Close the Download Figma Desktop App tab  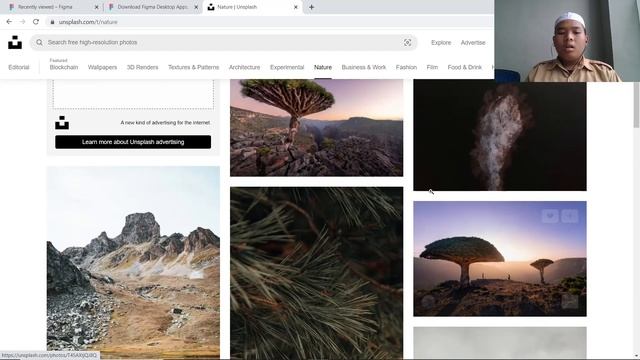pyautogui.click(x=196, y=7)
